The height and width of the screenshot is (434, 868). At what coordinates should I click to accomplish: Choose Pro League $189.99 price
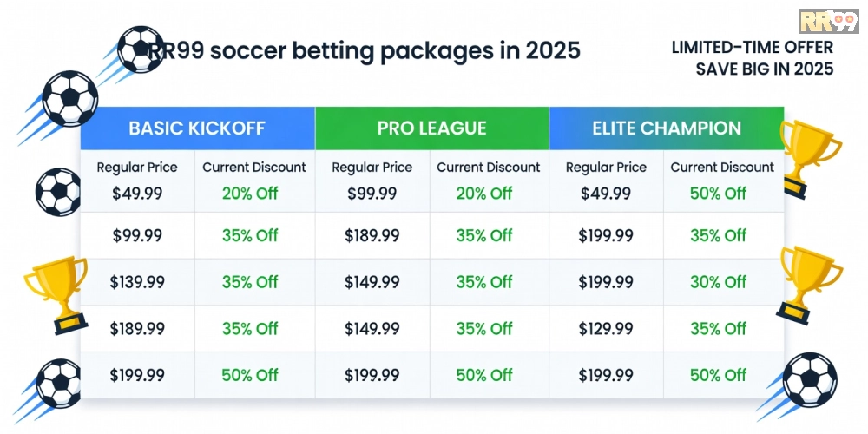(x=372, y=235)
